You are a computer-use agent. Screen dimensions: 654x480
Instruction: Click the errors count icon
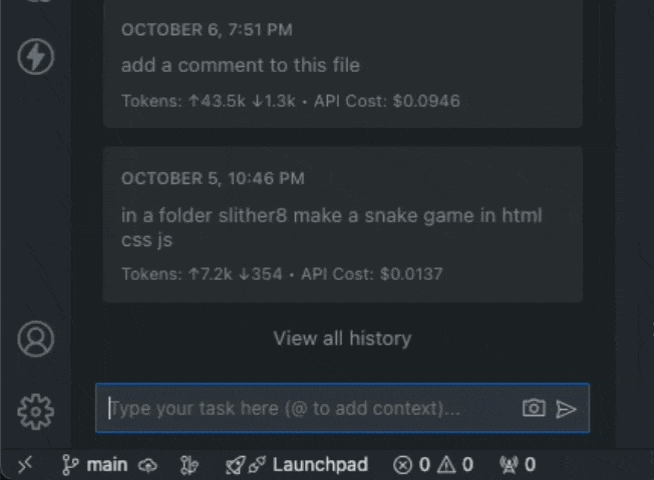click(403, 464)
